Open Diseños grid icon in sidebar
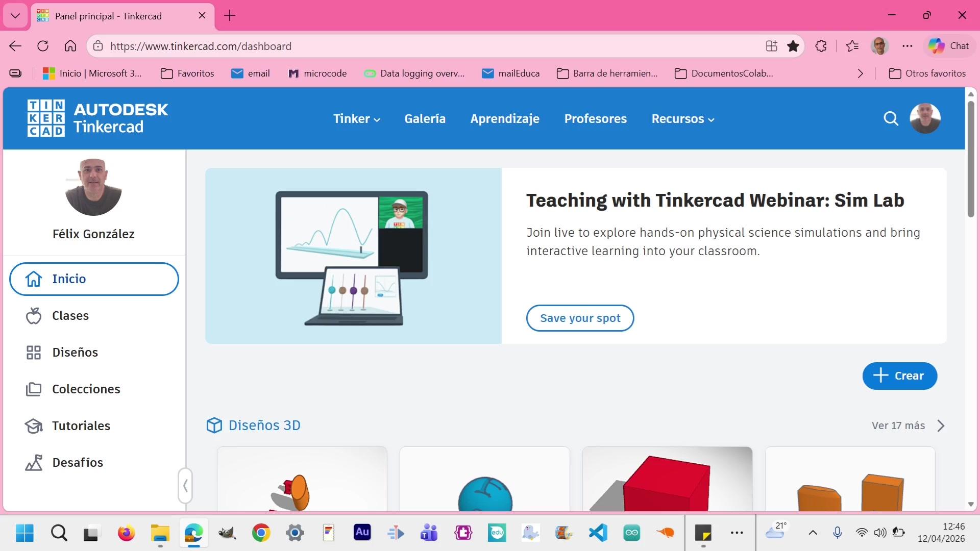Image resolution: width=980 pixels, height=551 pixels. pos(34,353)
